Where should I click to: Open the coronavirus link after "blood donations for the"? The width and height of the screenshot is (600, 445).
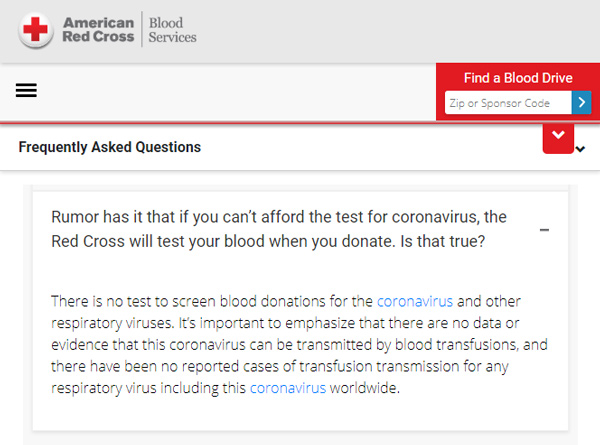[415, 301]
